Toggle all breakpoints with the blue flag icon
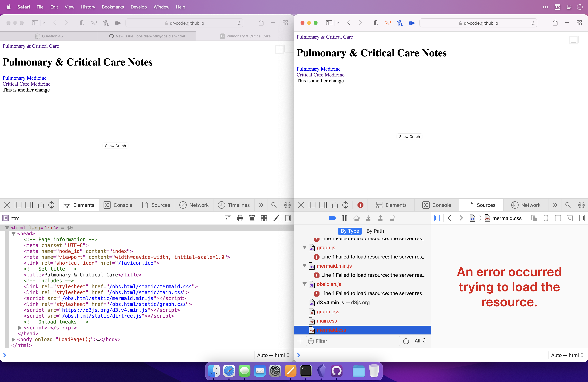 [x=332, y=218]
